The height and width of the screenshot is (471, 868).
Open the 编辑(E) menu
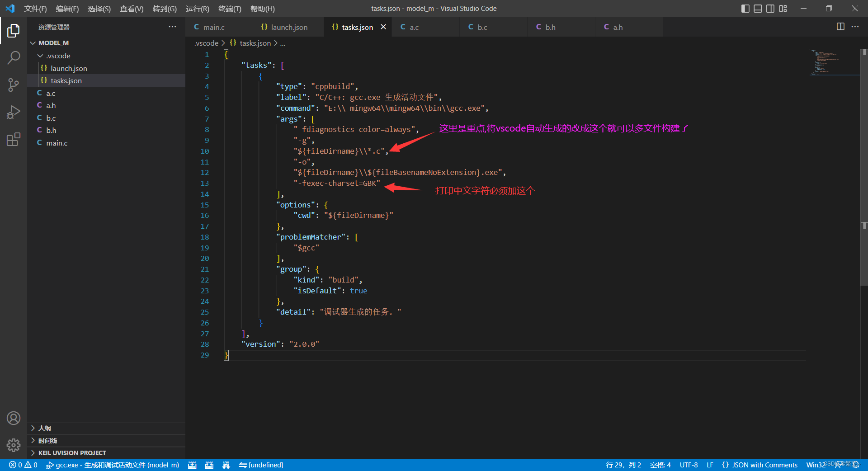[67, 9]
